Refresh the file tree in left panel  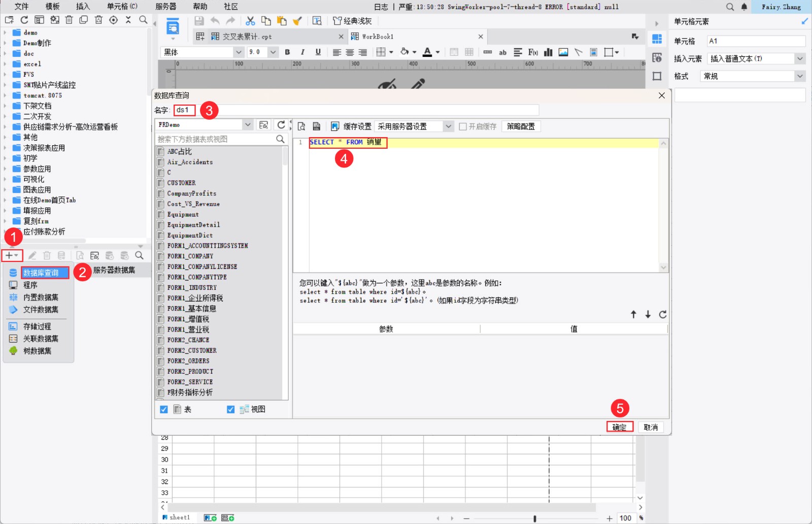pyautogui.click(x=24, y=20)
